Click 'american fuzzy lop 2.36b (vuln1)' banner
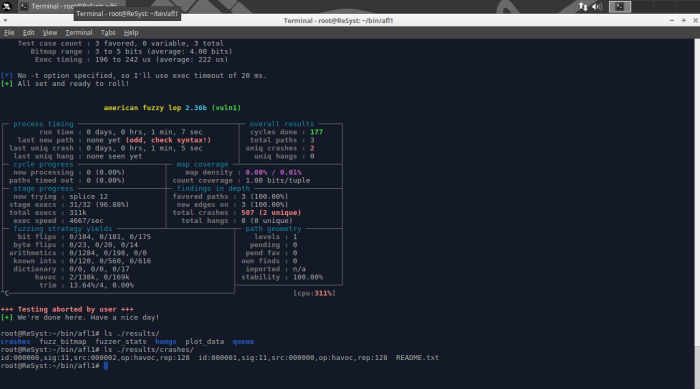The width and height of the screenshot is (700, 389). pos(172,108)
